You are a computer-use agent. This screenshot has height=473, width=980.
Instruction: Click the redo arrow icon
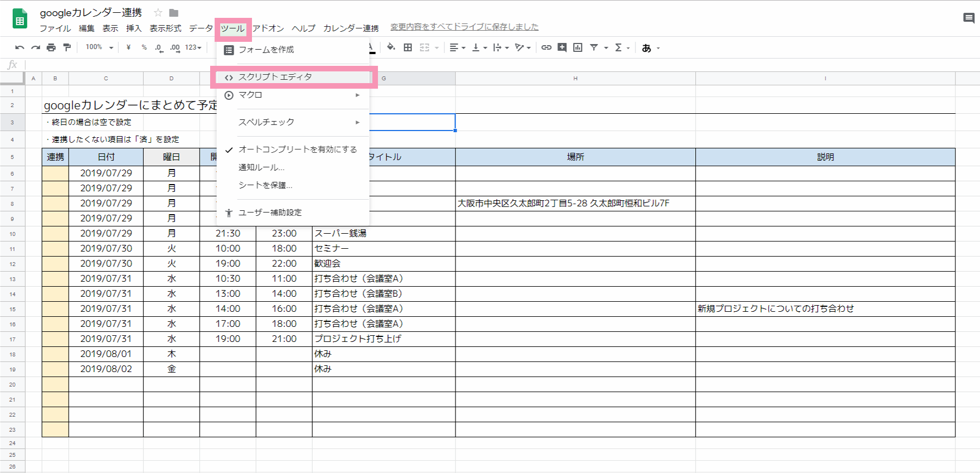(36, 48)
